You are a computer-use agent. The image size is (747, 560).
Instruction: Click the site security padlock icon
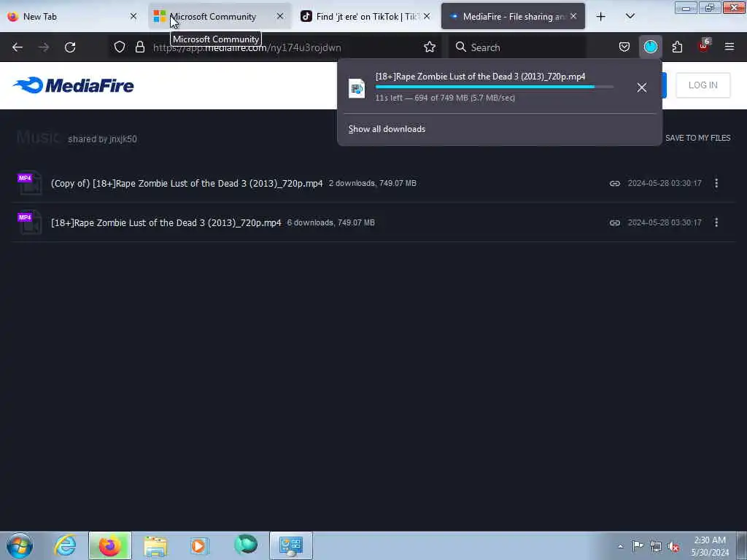coord(139,47)
